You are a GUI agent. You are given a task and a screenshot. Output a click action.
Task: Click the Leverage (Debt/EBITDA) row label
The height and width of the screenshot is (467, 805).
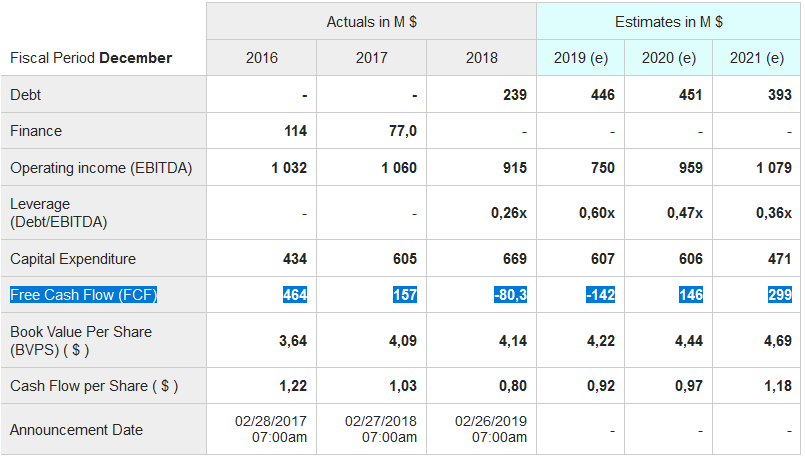58,212
